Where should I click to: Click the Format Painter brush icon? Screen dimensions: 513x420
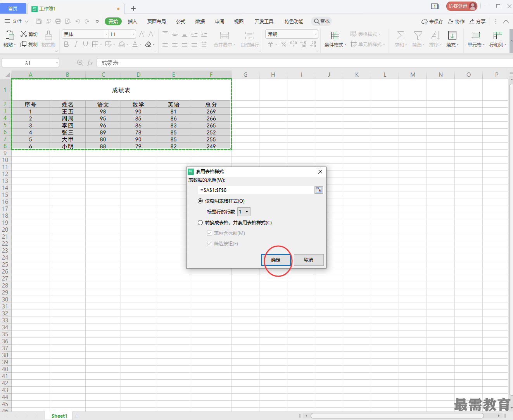tap(48, 35)
